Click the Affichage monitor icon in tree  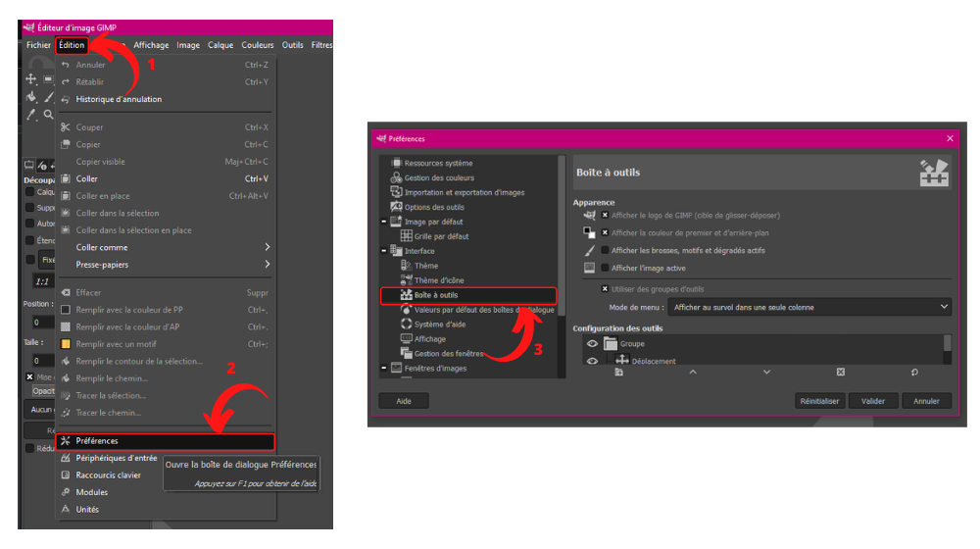407,338
